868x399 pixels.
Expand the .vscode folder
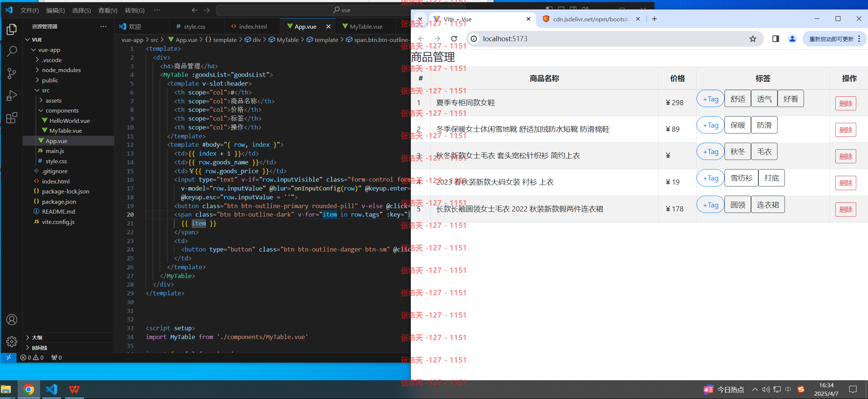pyautogui.click(x=37, y=60)
